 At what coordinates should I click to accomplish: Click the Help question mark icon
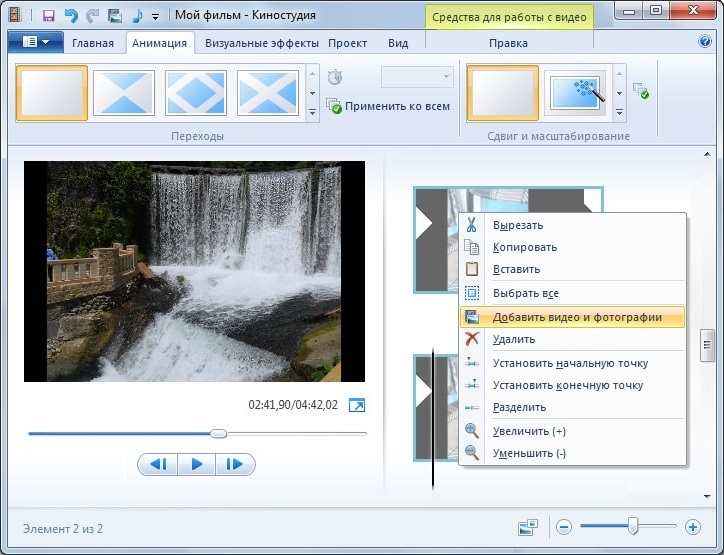705,42
